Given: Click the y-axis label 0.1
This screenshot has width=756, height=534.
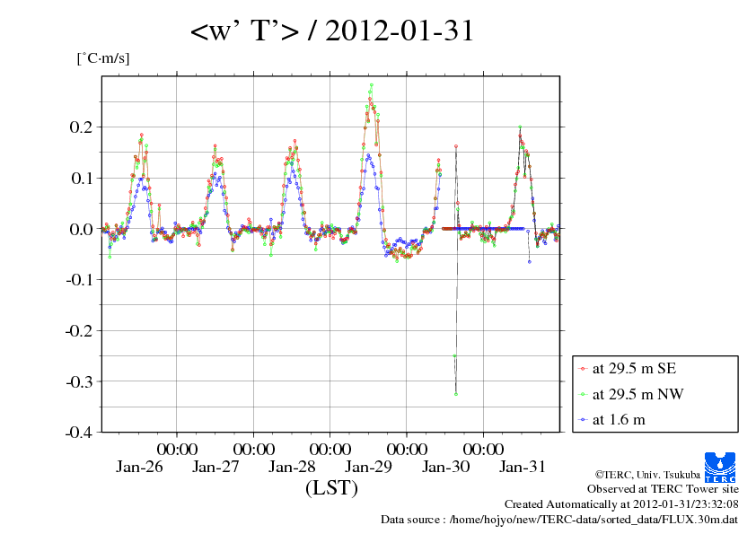Looking at the screenshot, I should [x=81, y=179].
